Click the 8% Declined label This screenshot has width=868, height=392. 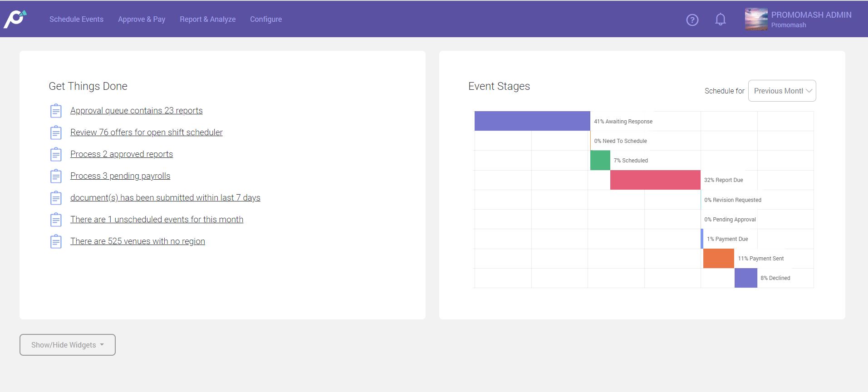tap(775, 278)
